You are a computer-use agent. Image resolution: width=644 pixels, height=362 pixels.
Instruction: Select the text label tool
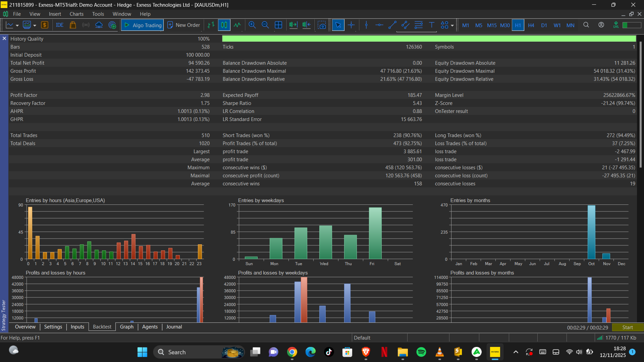click(432, 25)
